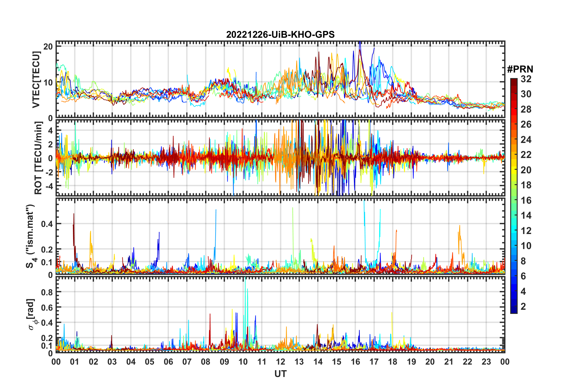Click the plot title 20221226-UiB-KHO-GPS

(280, 34)
